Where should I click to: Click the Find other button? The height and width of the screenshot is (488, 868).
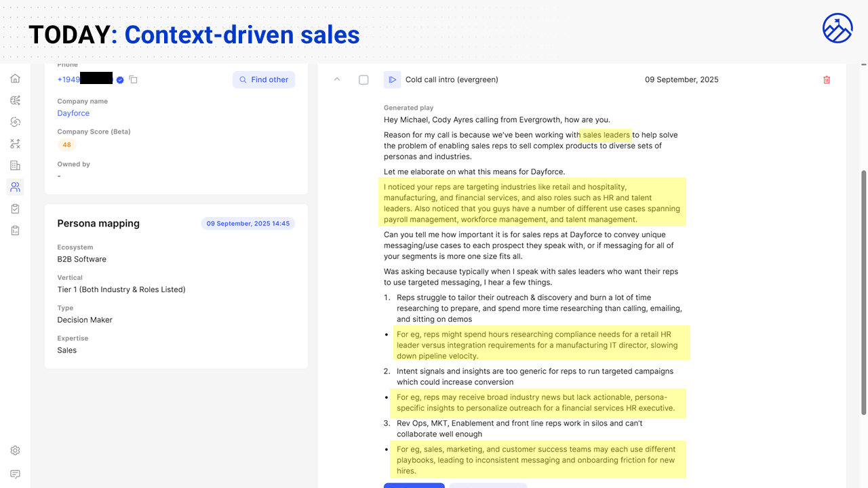coord(264,80)
